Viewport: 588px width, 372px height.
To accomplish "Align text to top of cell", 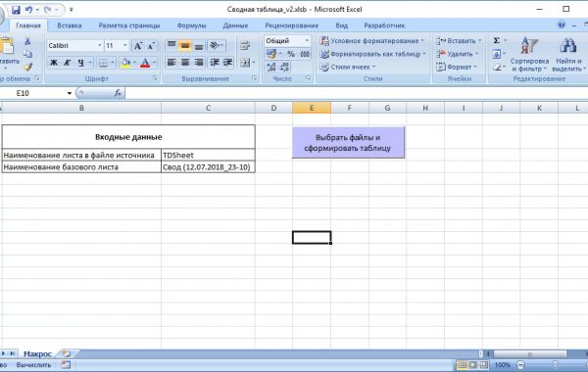I will (x=171, y=45).
